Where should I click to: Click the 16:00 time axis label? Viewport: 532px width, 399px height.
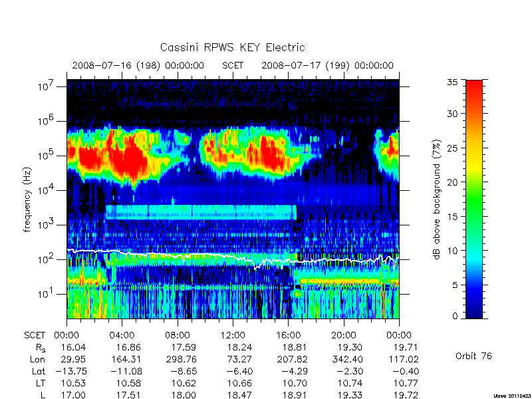tap(288, 336)
